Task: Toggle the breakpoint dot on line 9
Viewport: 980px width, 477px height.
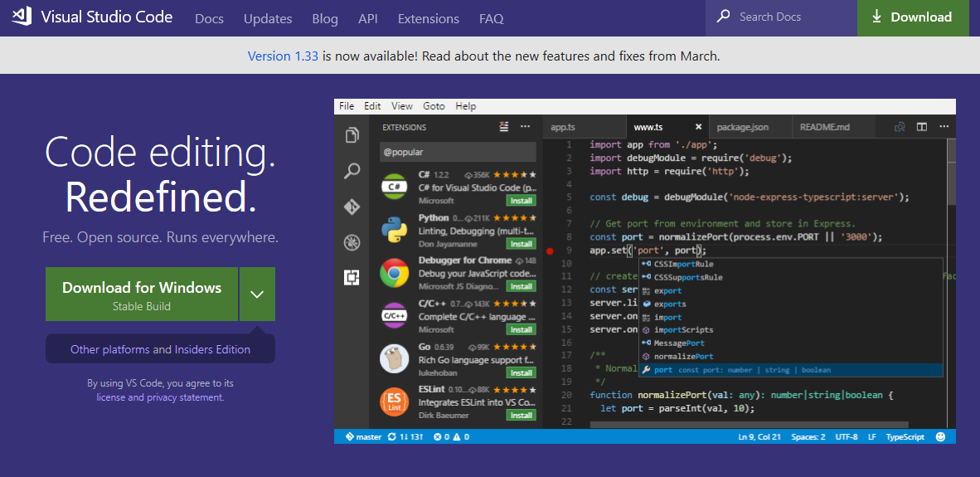Action: [550, 251]
